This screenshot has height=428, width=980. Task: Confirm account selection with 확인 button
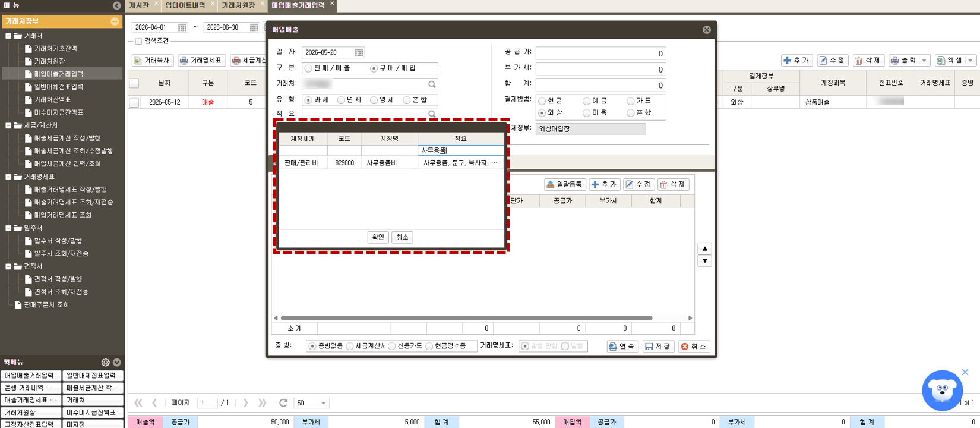[378, 237]
